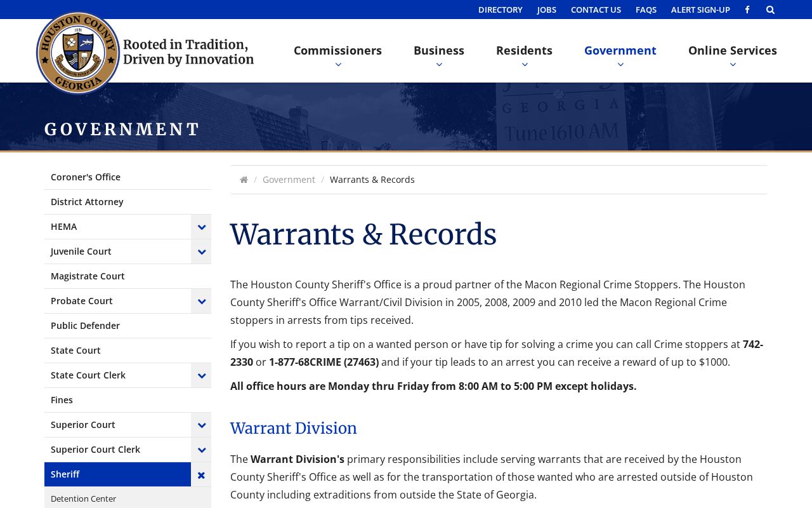Open Probate Court sidebar link
Screen dimensions: 812x508
pyautogui.click(x=117, y=301)
